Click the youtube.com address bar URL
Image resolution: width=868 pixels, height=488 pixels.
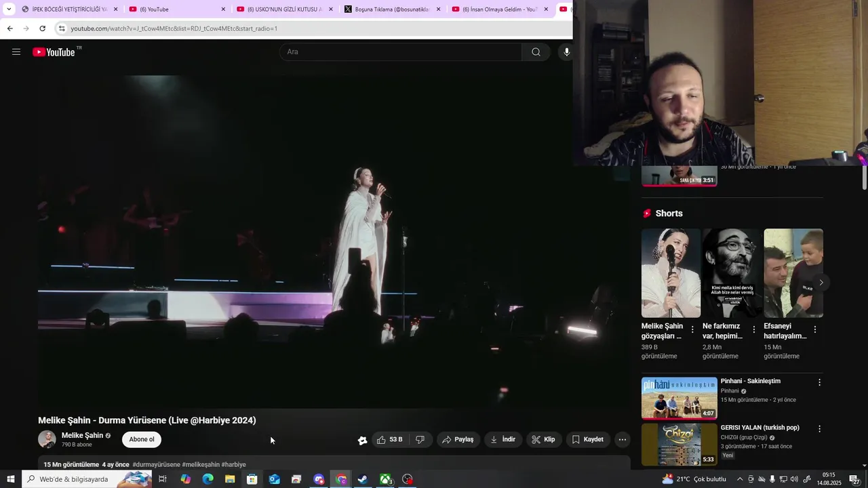pos(174,28)
